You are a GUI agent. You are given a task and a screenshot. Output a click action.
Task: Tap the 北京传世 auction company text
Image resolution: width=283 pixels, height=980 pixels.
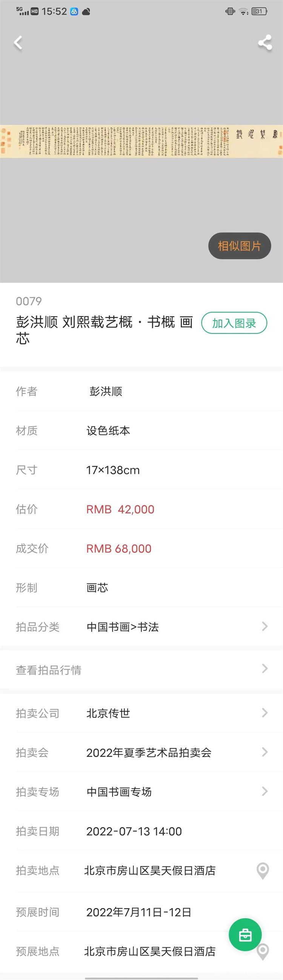[x=108, y=713]
